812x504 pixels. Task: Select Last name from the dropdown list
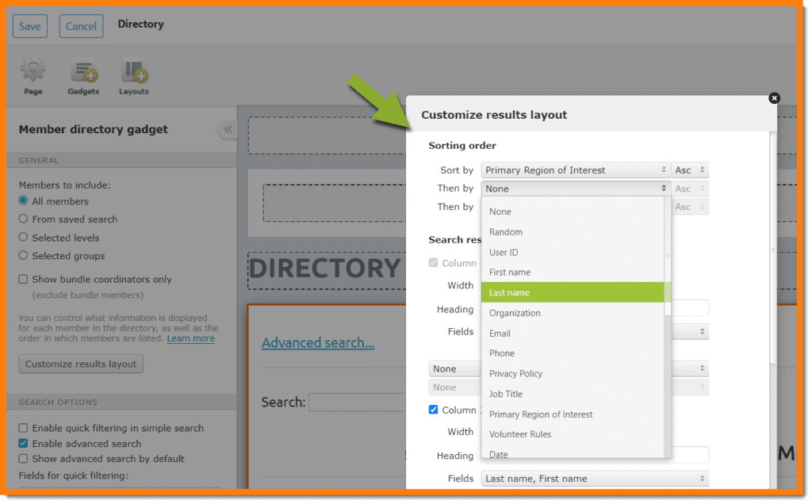509,292
